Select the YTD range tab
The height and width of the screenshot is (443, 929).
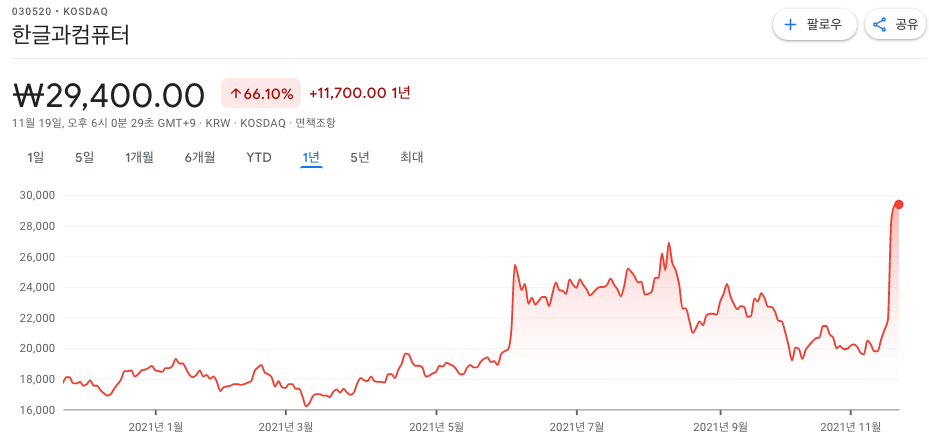[x=259, y=158]
